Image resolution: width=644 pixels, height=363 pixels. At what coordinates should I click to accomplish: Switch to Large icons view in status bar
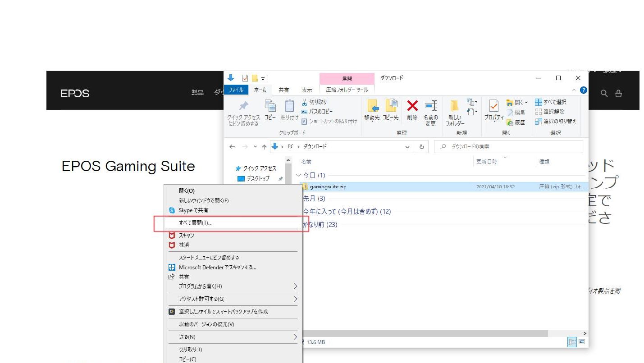581,342
